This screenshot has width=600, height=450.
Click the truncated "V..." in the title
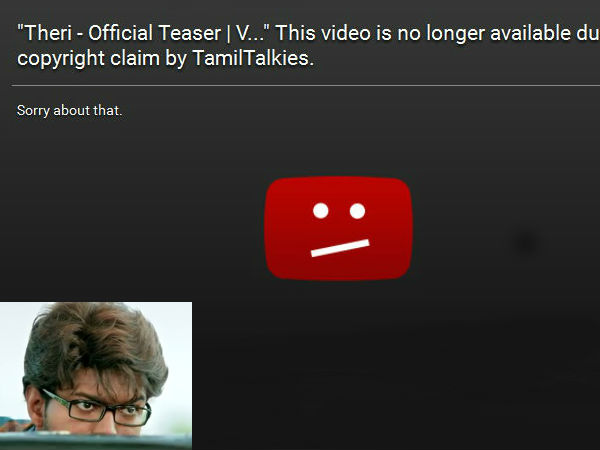click(x=251, y=33)
